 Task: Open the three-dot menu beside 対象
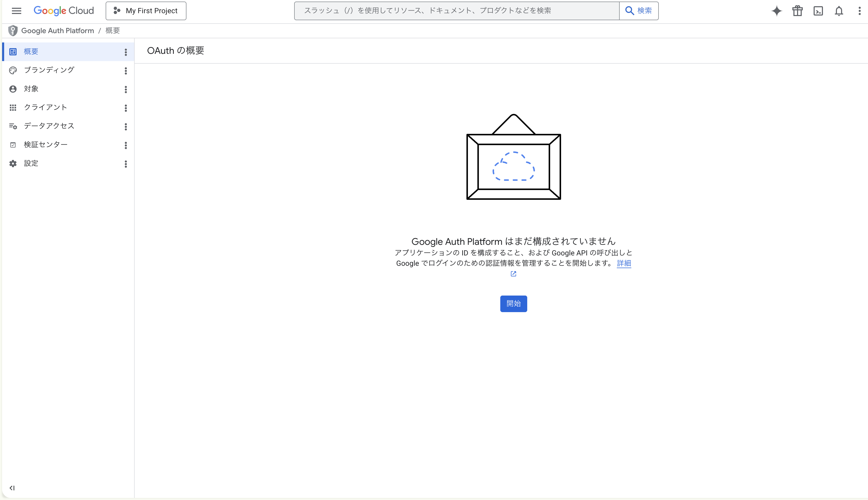click(126, 89)
